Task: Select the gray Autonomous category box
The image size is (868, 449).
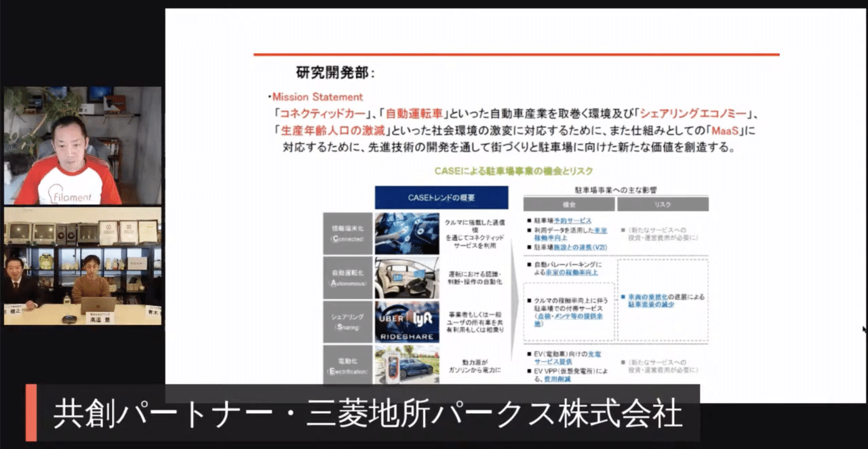Action: tap(349, 277)
